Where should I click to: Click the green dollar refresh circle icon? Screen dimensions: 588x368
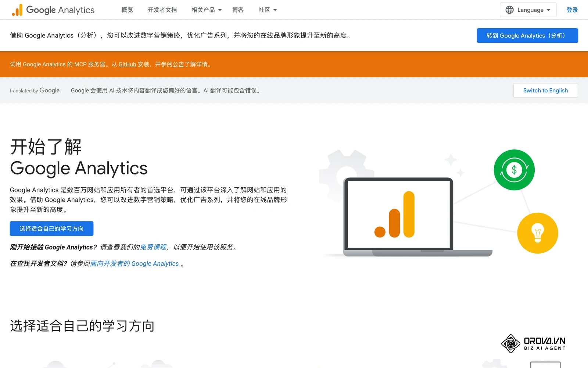(x=514, y=170)
